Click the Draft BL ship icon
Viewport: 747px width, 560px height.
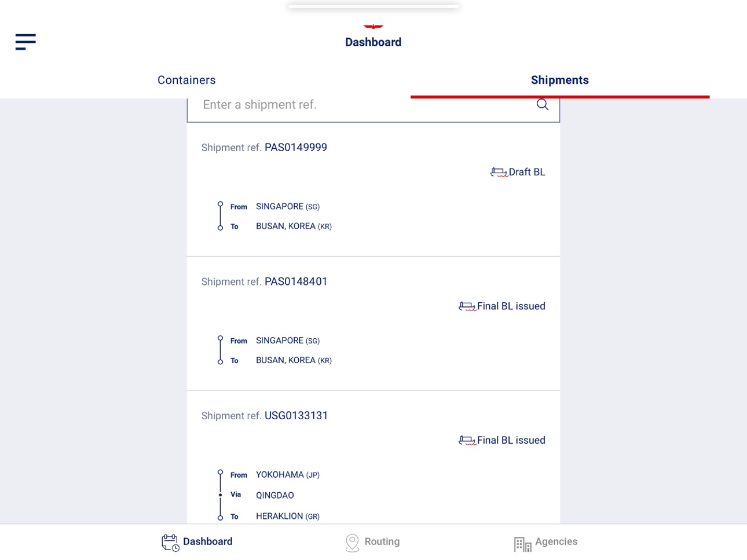(x=499, y=172)
